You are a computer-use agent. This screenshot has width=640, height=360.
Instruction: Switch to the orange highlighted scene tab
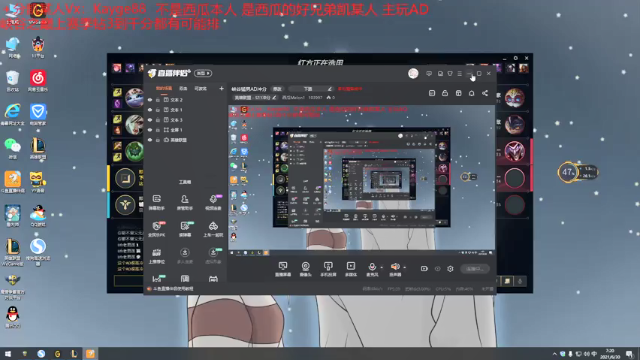pyautogui.click(x=164, y=89)
